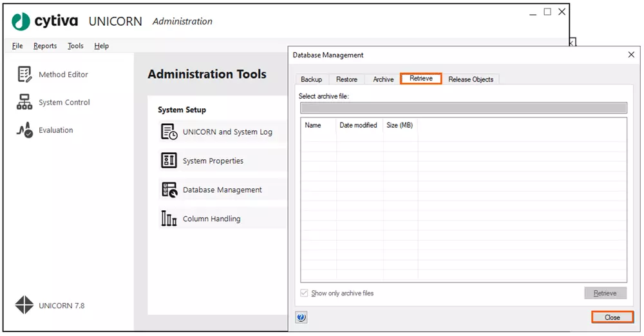The image size is (644, 336).
Task: Click the Close button in dialog
Action: 612,317
